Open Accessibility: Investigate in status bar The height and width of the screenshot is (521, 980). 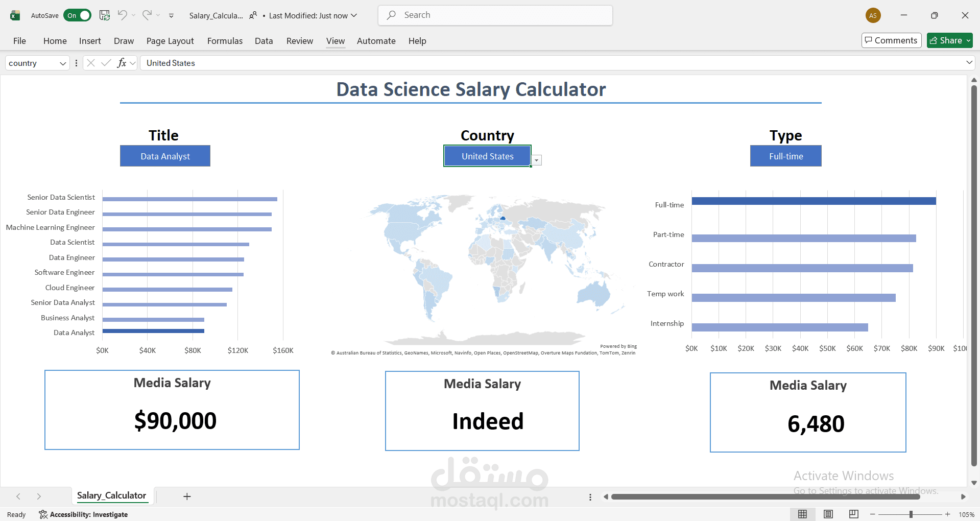[83, 514]
